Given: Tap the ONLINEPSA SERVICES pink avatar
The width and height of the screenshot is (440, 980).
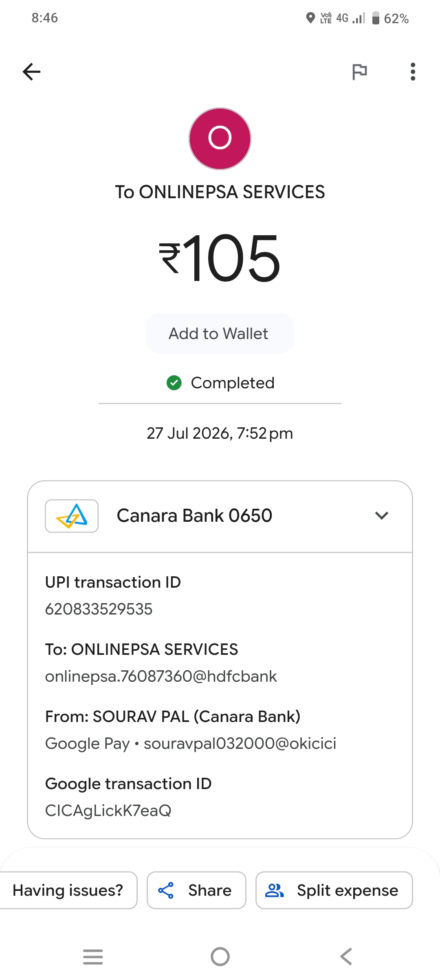Looking at the screenshot, I should click(220, 138).
